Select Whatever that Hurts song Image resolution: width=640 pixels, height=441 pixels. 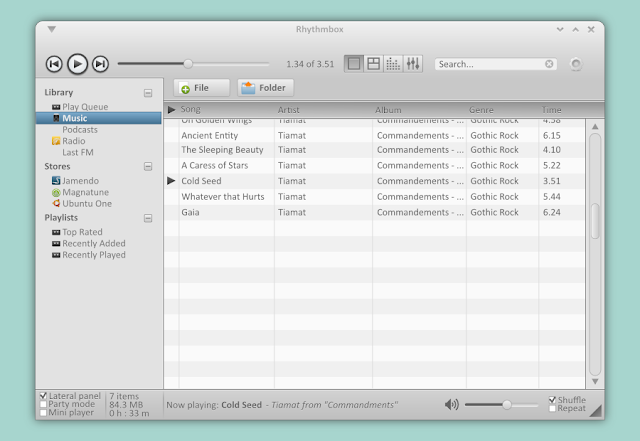[x=374, y=197]
